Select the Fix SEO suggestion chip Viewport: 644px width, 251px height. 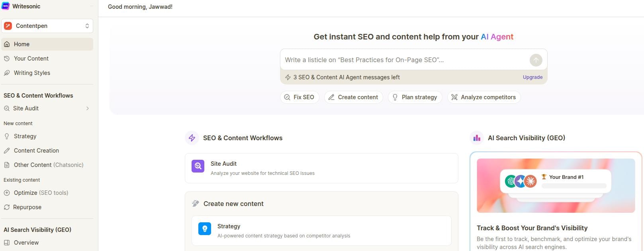click(299, 97)
